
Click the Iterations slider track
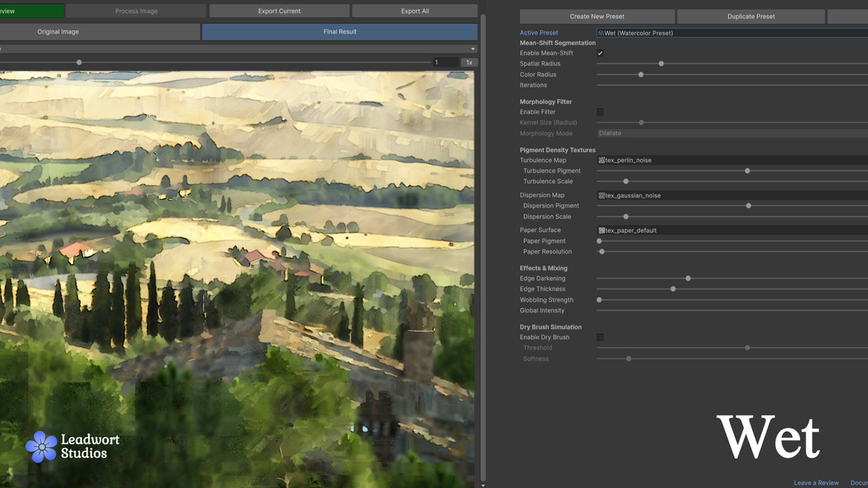pos(732,85)
